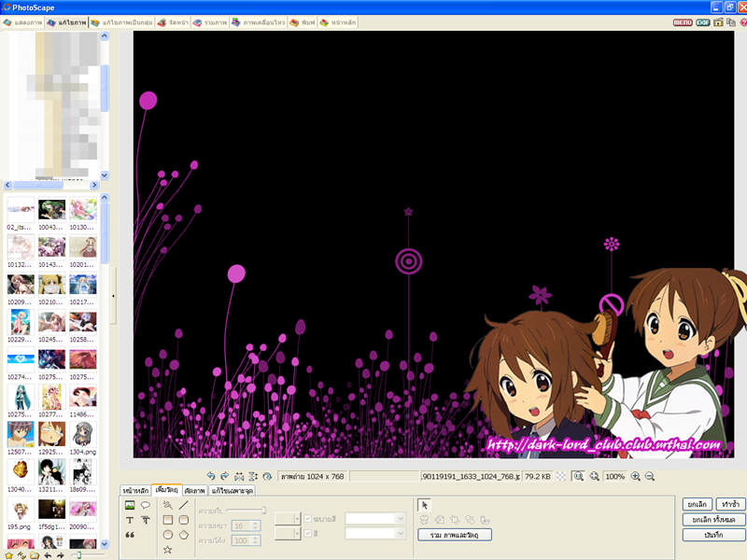
Task: Open the upper line style dropdown
Action: click(x=288, y=519)
